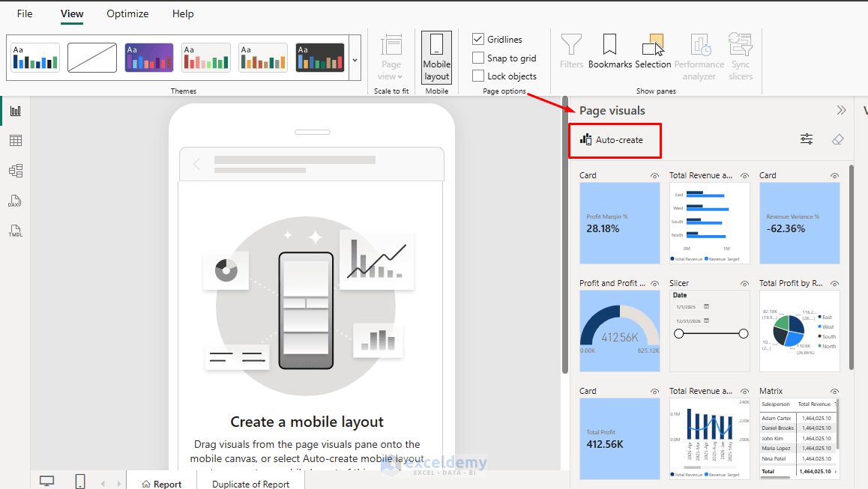Viewport: 868px width, 489px height.
Task: Select the Total Profit 412.56K card thumbnail
Action: click(x=619, y=439)
